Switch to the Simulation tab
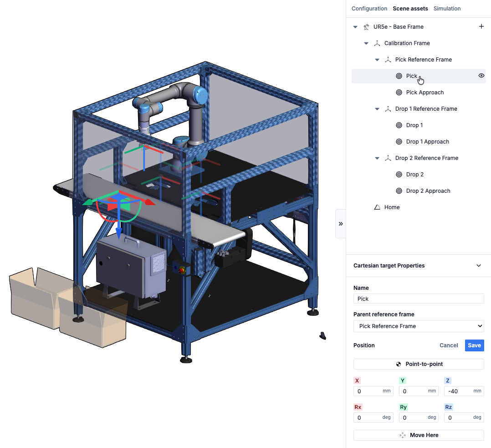Viewport: 491px width, 448px height. [447, 9]
